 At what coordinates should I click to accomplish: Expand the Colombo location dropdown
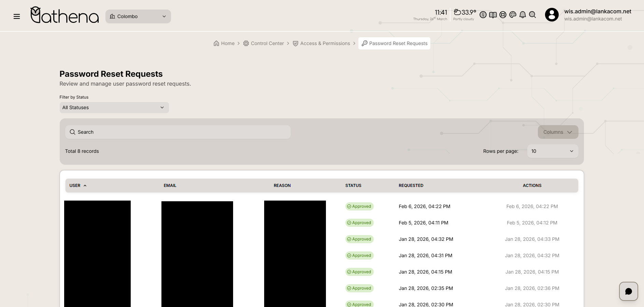coord(138,16)
